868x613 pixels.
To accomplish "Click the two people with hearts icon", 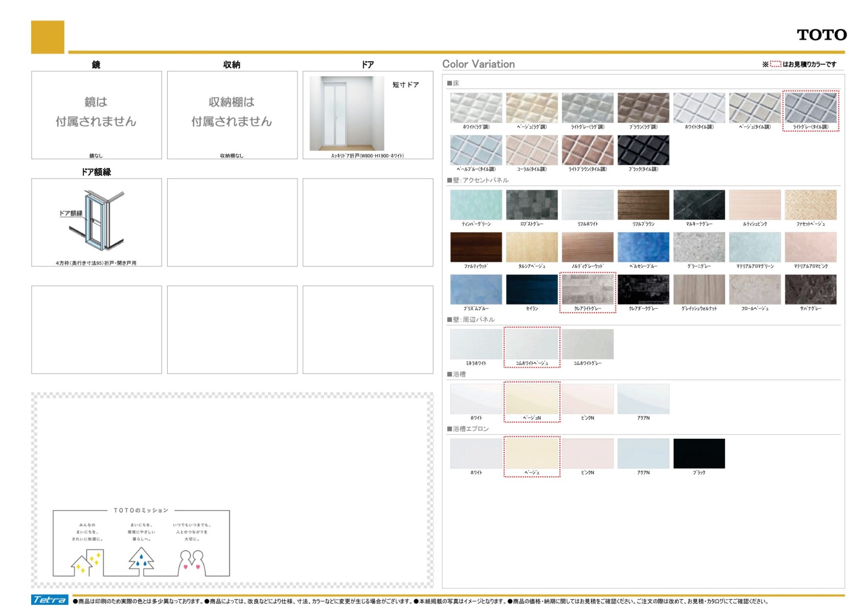I will [x=192, y=562].
